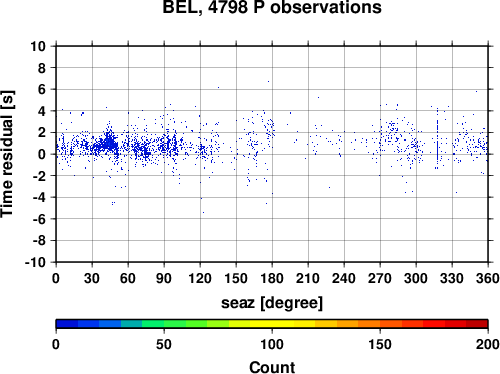
Task: Select the dark red colorbar segment near 200
Action: click(477, 324)
